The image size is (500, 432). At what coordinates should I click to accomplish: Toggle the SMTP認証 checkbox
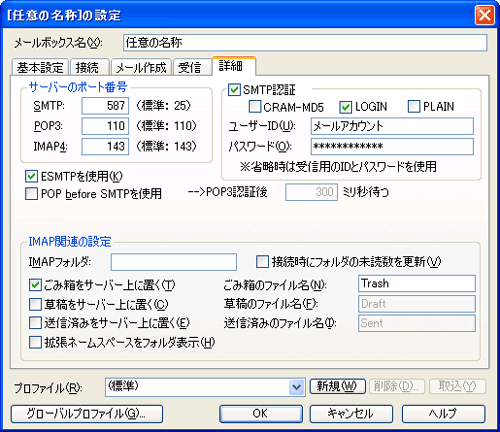coord(234,90)
